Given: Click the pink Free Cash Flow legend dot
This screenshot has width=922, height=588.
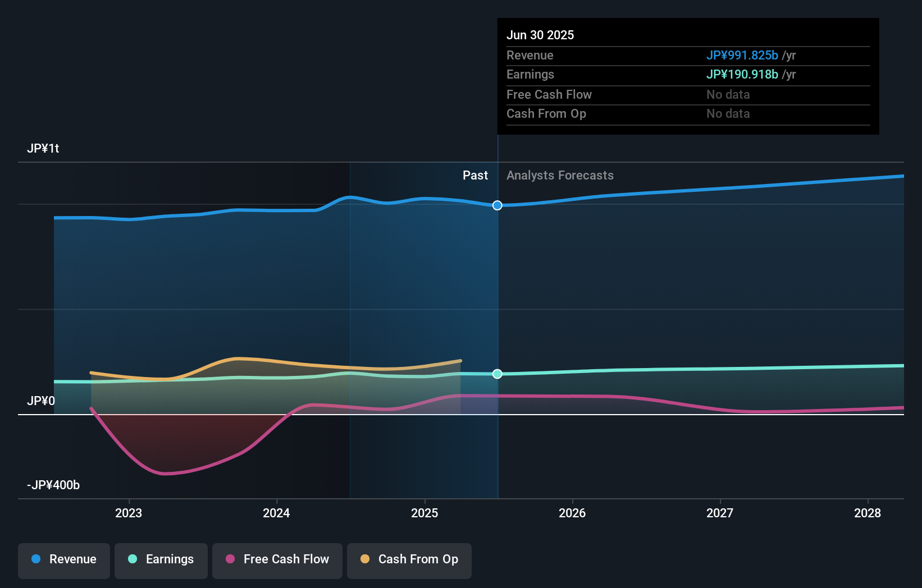Looking at the screenshot, I should click(230, 559).
